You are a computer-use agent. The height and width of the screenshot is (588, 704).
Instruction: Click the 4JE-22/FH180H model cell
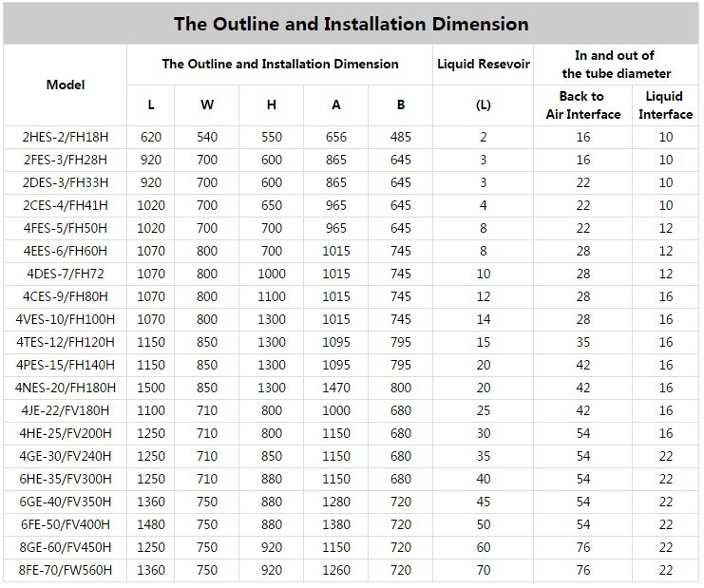pos(65,410)
